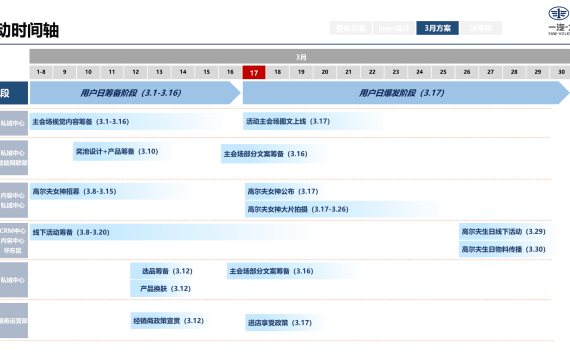Select date cell 25

click(x=443, y=72)
